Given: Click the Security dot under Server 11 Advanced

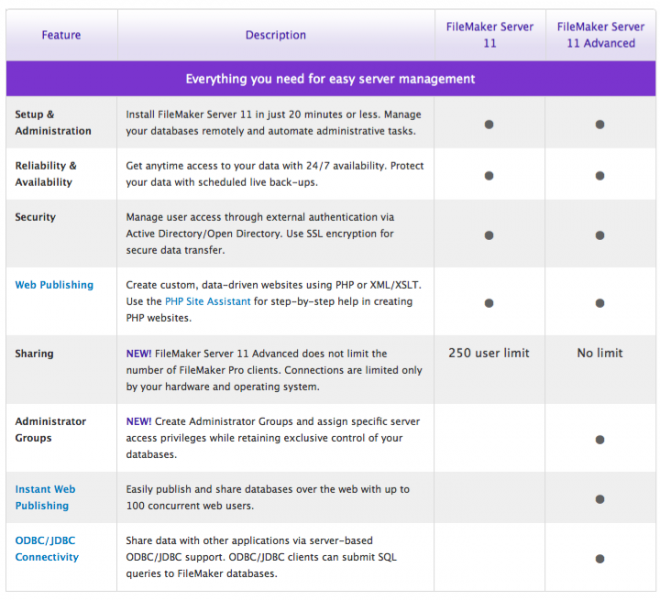Looking at the screenshot, I should (x=600, y=235).
